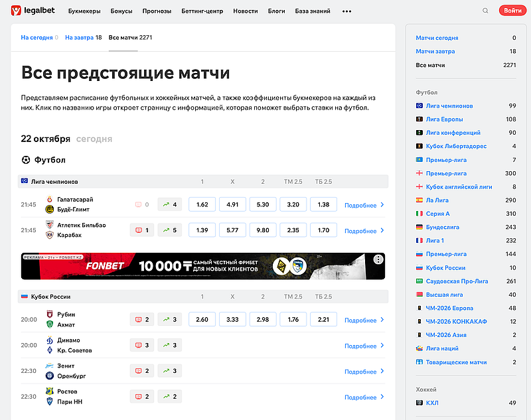531x420 pixels.
Task: Click the Лига чемпионов league icon in sidebar
Action: [x=418, y=105]
